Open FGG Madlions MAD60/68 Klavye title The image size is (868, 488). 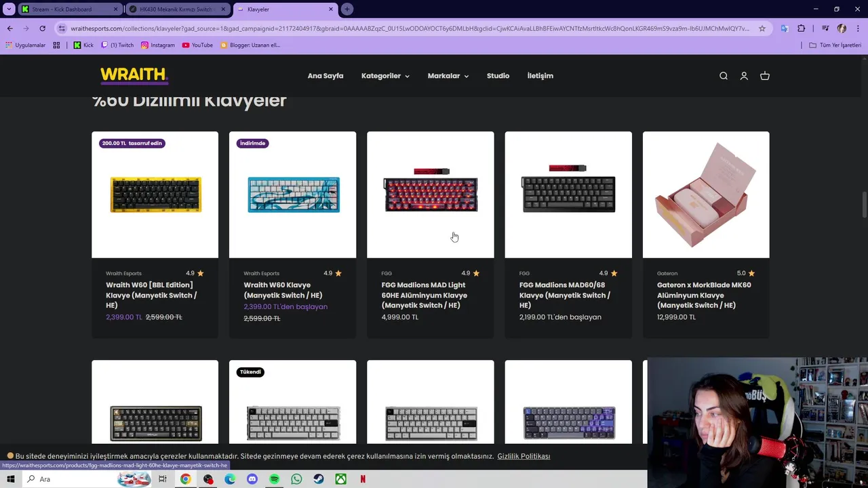[x=565, y=295]
